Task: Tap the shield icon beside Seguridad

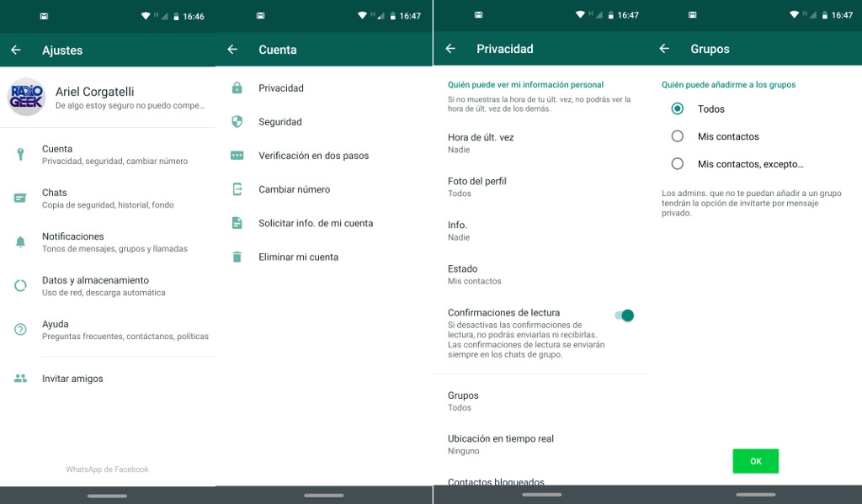Action: pos(237,122)
